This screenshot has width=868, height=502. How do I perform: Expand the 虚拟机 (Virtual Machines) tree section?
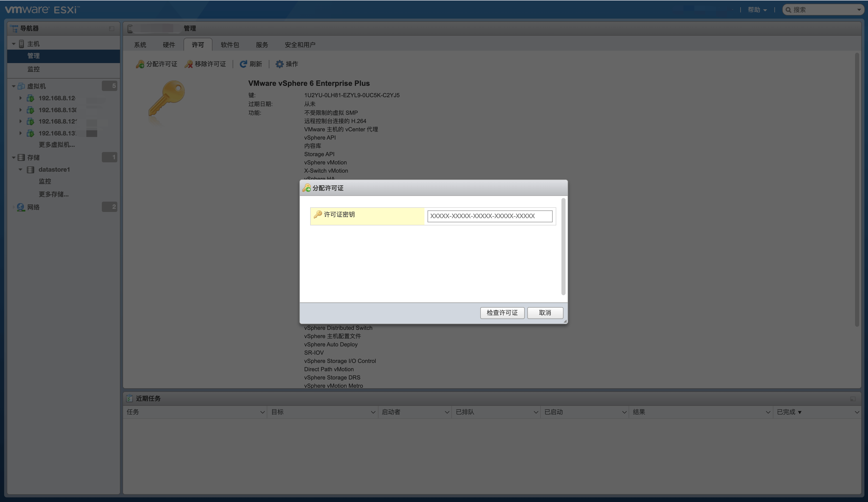(13, 86)
